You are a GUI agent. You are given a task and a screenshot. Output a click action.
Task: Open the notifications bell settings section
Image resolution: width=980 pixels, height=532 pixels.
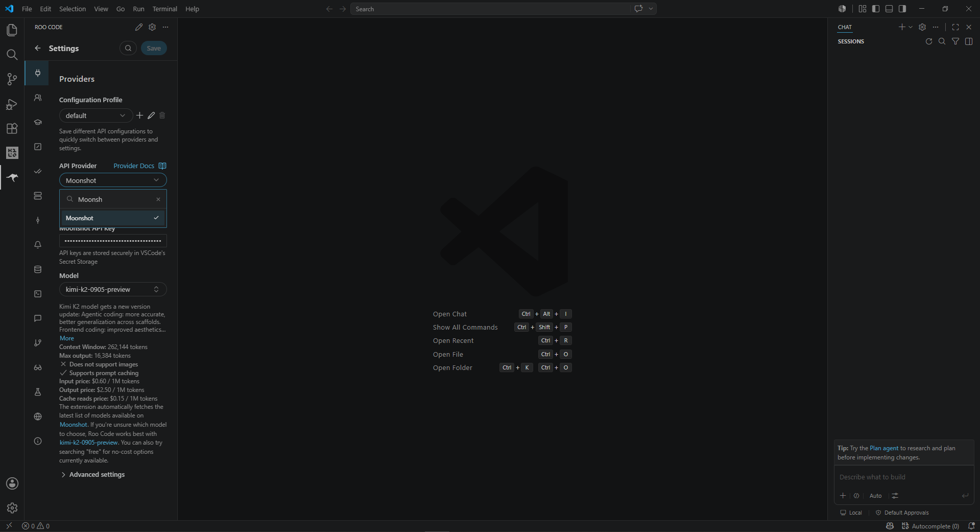coord(38,245)
